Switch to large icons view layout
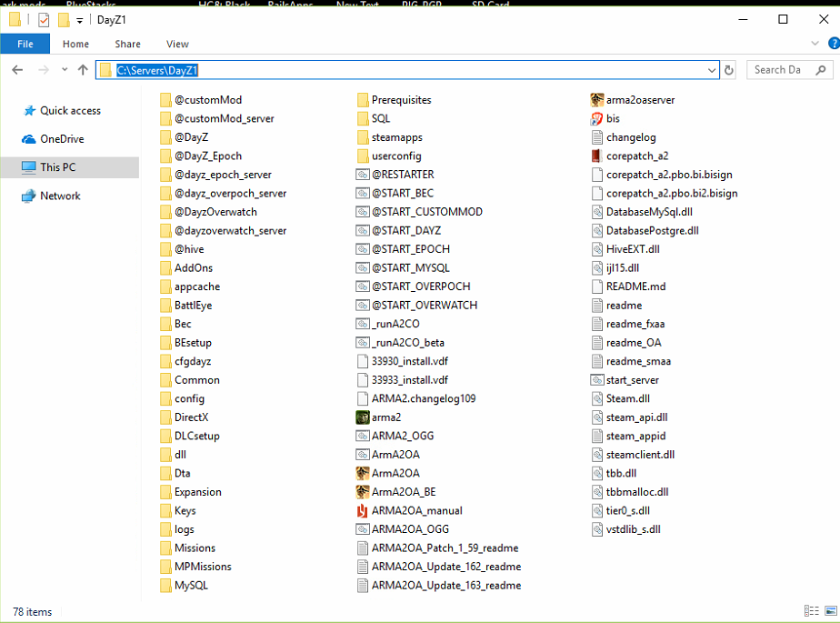This screenshot has width=840, height=623. point(831,610)
